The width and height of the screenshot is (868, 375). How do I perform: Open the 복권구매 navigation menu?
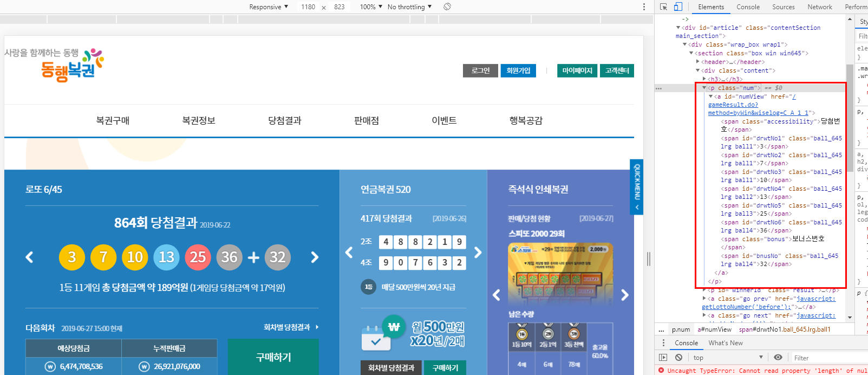(113, 120)
